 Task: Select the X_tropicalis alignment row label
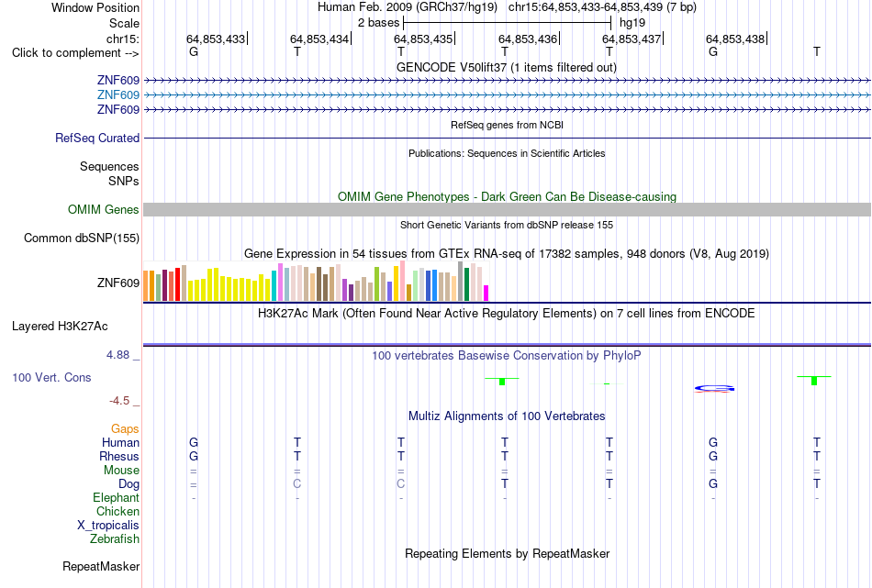coord(108,526)
